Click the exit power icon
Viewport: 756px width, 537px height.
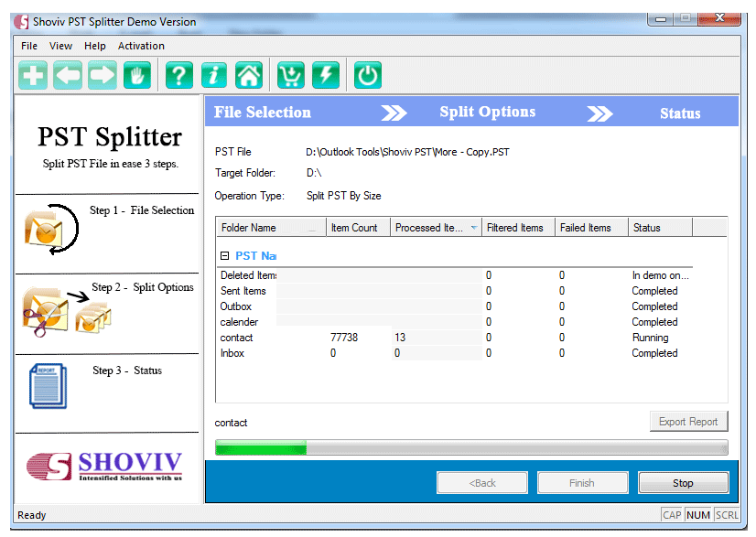367,75
